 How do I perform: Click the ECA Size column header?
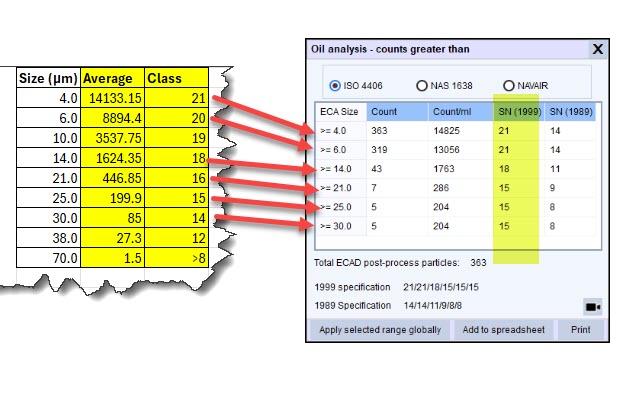(340, 111)
